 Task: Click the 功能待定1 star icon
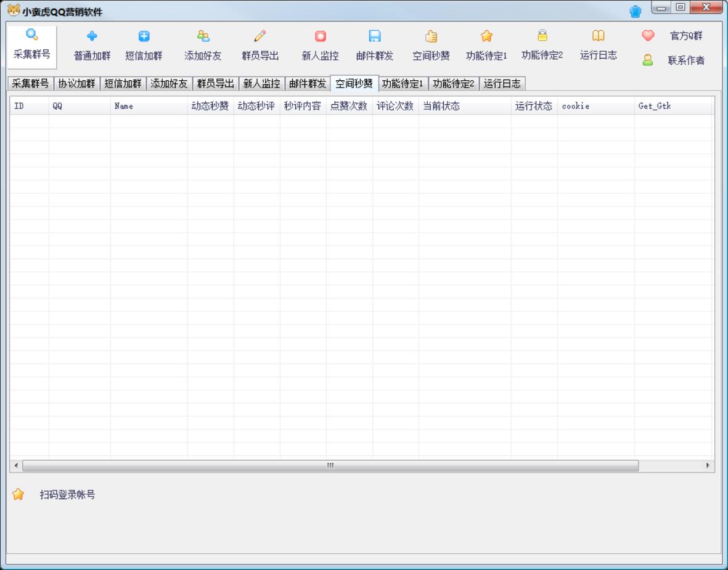(x=486, y=35)
